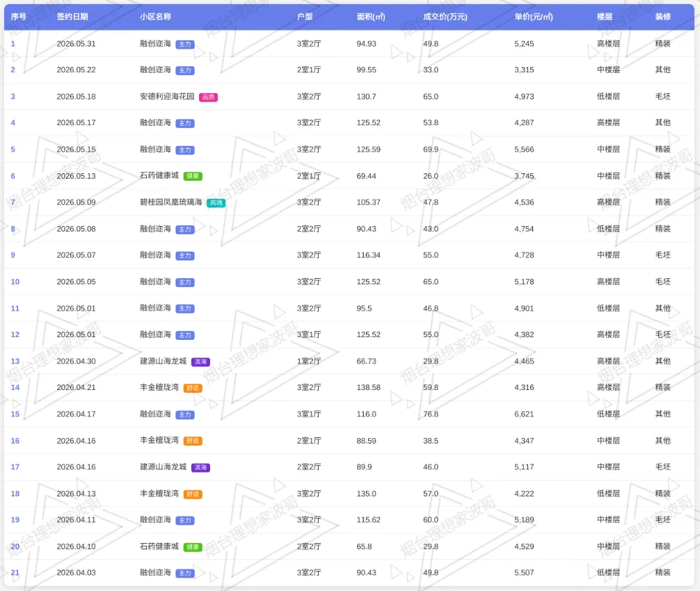Click the teal tag beside 碧桂园凤凰琉璃海
The height and width of the screenshot is (591, 700).
tap(216, 203)
